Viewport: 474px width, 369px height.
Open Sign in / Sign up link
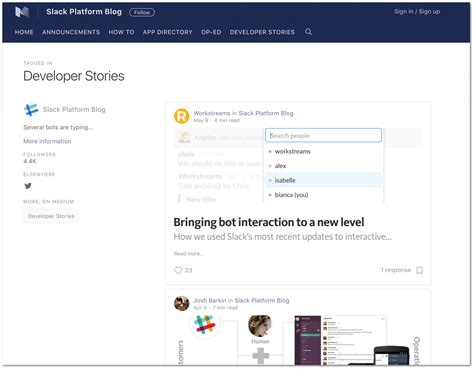click(417, 11)
